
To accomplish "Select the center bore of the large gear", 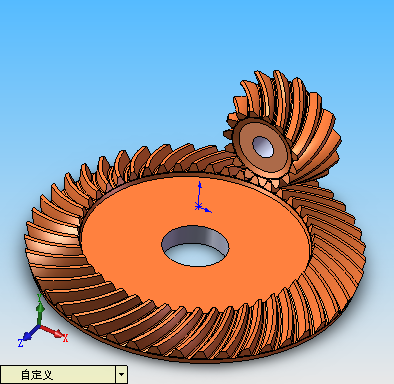I will point(195,246).
